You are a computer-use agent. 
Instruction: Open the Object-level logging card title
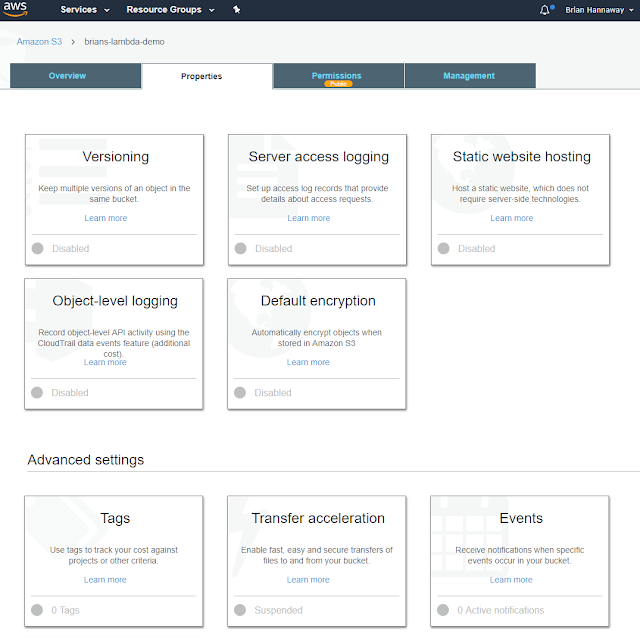[x=115, y=301]
